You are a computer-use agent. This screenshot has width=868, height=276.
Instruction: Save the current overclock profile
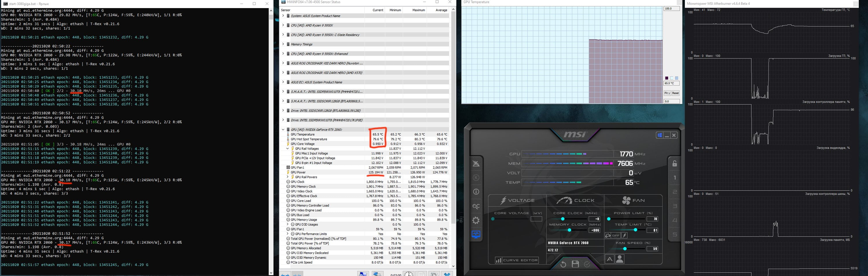click(575, 264)
